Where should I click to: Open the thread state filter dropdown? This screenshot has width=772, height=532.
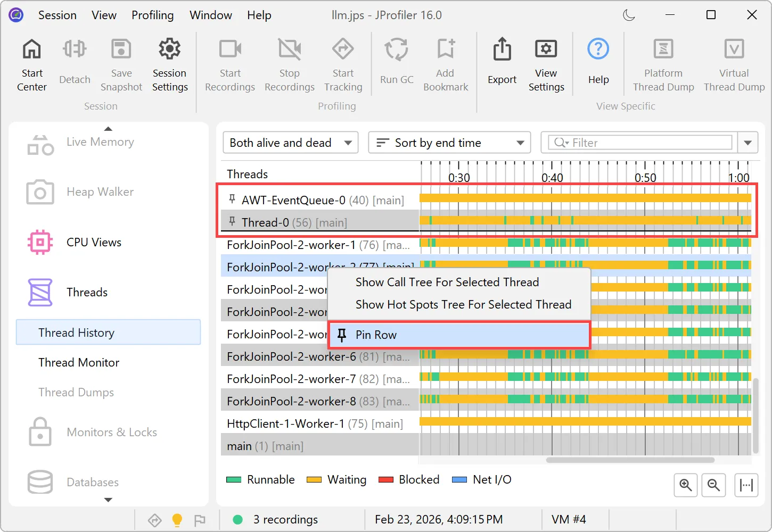tap(290, 142)
